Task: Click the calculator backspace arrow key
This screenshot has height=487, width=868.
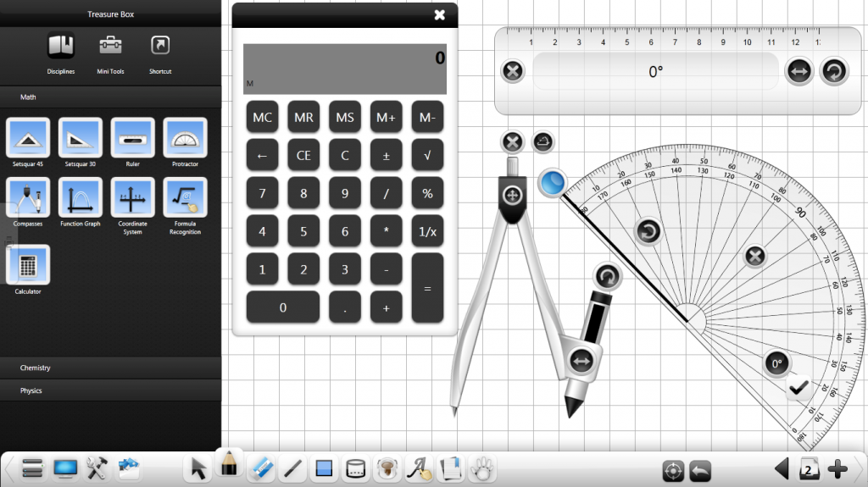Action: 263,155
